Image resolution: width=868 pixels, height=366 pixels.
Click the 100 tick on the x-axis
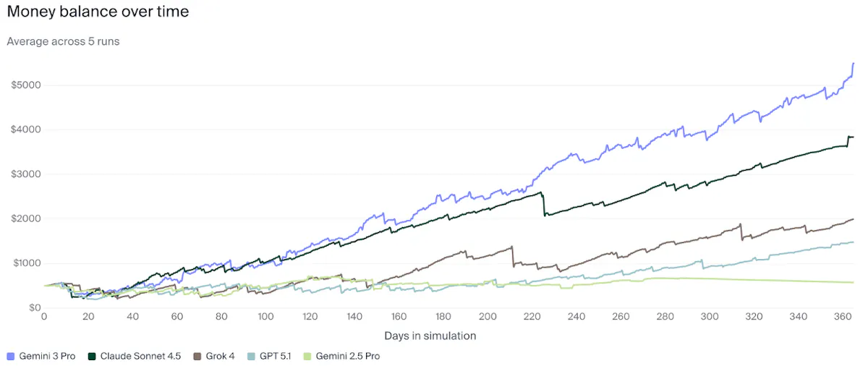tap(266, 317)
